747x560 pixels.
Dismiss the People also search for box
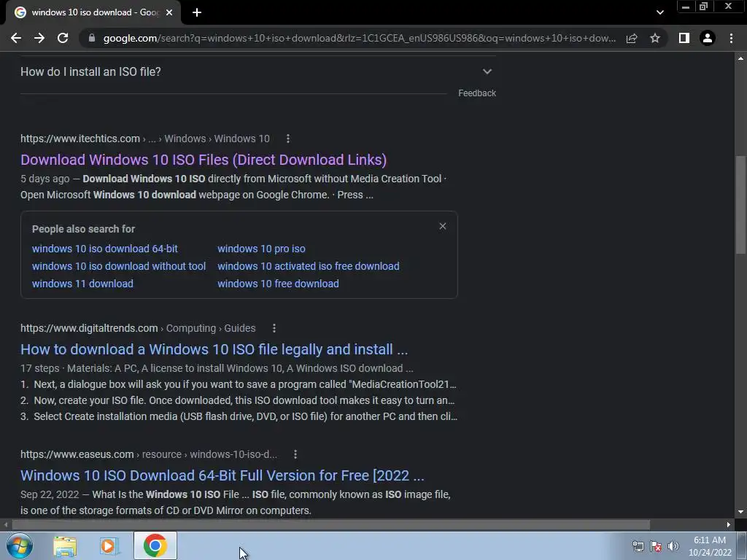coord(443,226)
